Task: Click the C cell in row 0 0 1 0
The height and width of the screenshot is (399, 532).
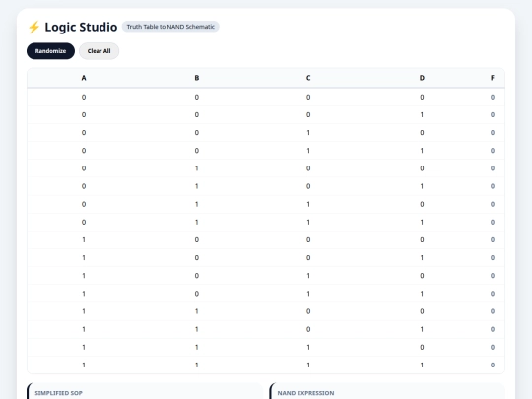Action: 308,133
